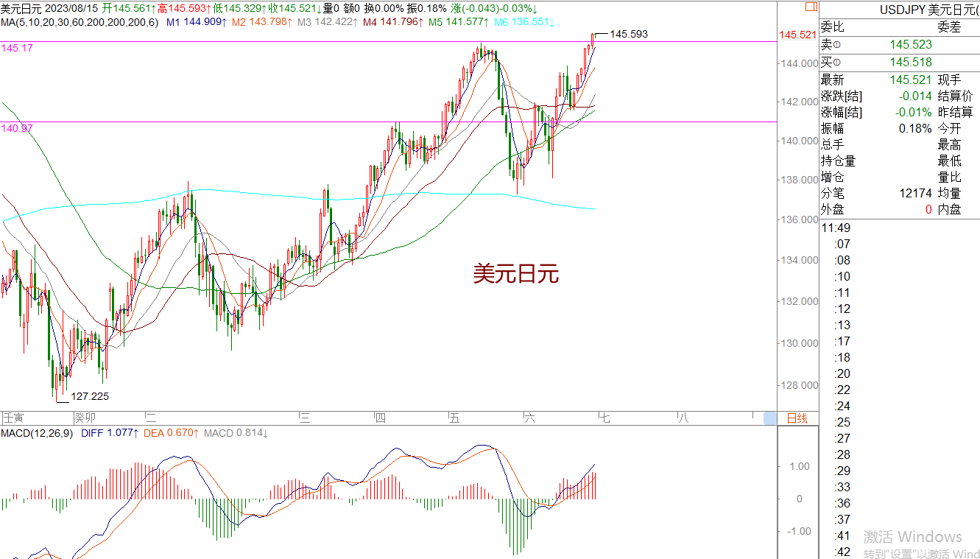Click the 涨跌[结] value -0.014

tap(916, 96)
